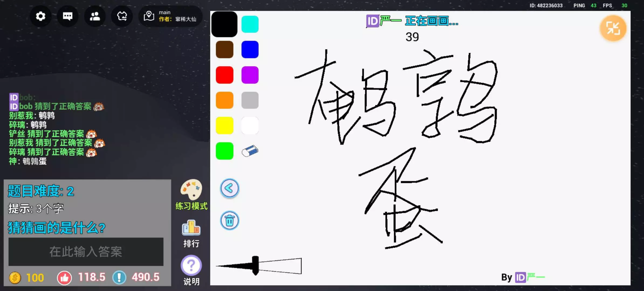Open the outfit switch icon
Image resolution: width=644 pixels, height=291 pixels.
122,16
